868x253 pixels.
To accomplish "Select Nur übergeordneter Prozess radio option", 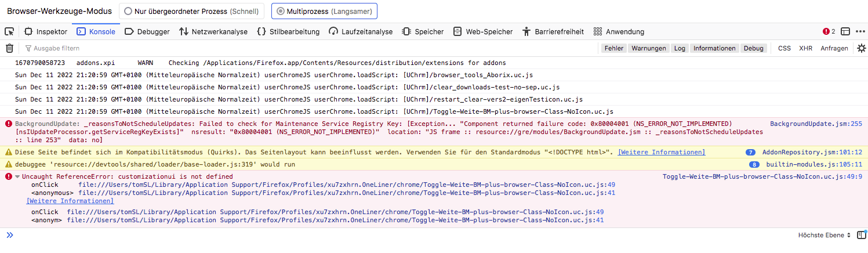I will tap(192, 11).
